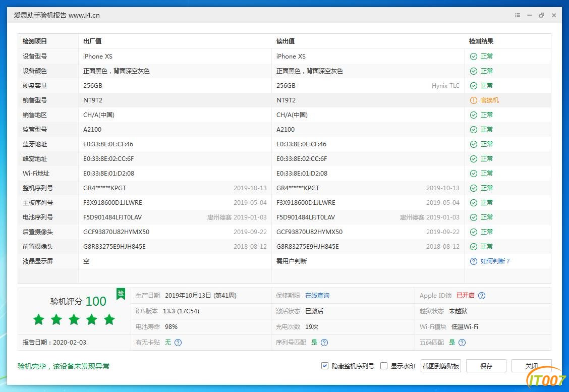Click help icon next to 有无卡贴 无

pyautogui.click(x=178, y=343)
